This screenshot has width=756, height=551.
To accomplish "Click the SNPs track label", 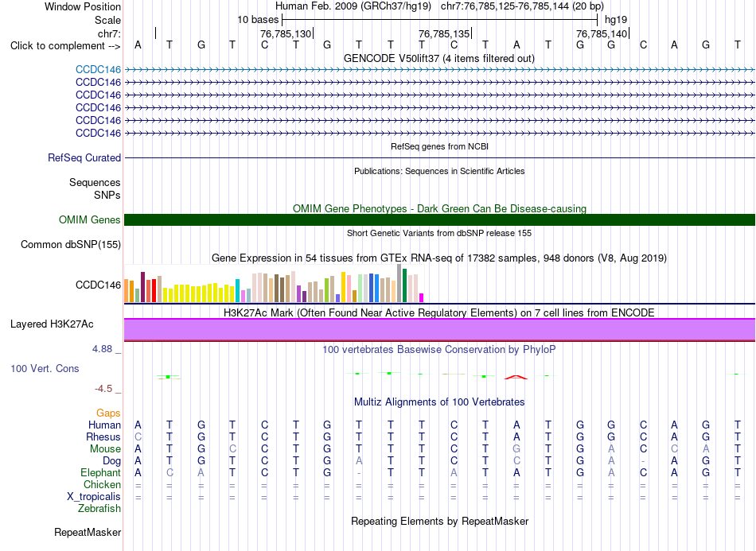I will tap(107, 195).
